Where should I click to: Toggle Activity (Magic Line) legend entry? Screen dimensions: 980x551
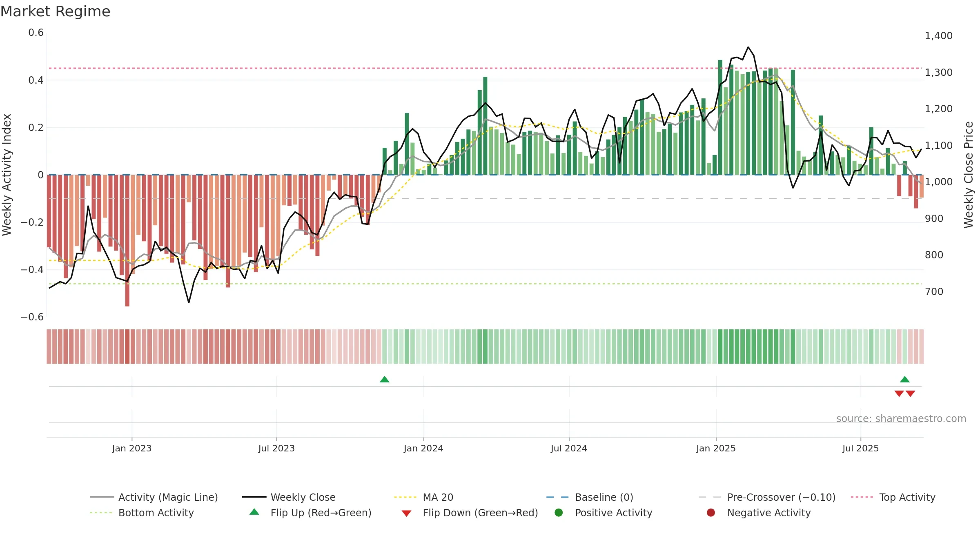pos(154,497)
